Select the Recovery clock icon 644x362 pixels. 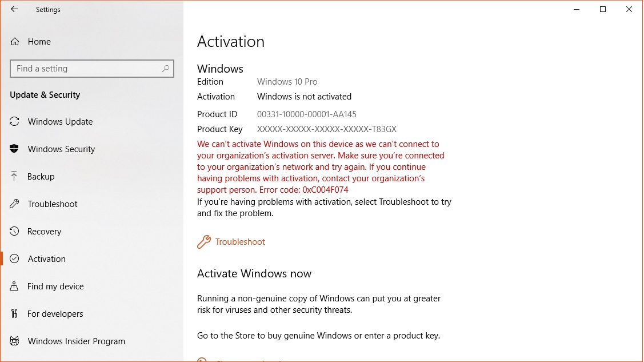14,231
